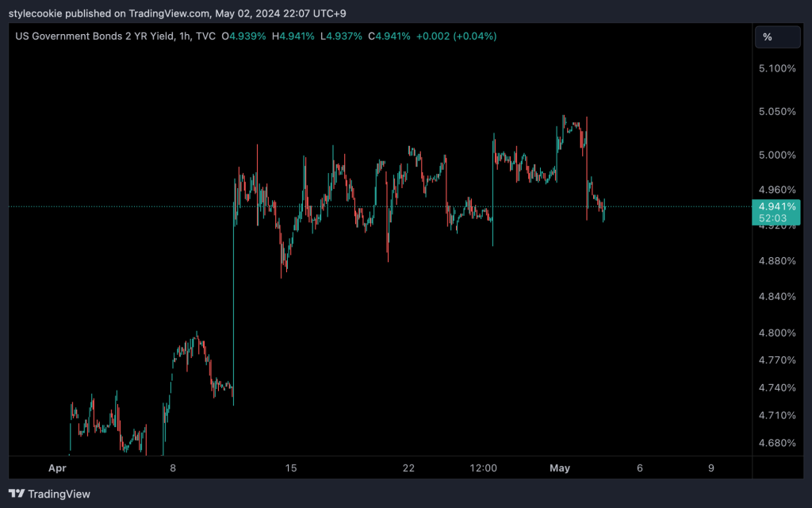812x508 pixels.
Task: Click the +0.002 (+0.04%) change value
Action: click(455, 37)
